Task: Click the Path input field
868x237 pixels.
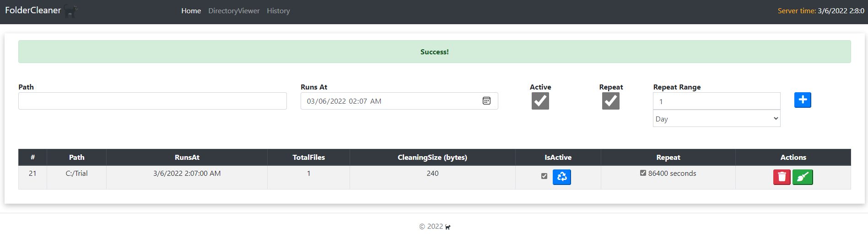Action: [152, 101]
